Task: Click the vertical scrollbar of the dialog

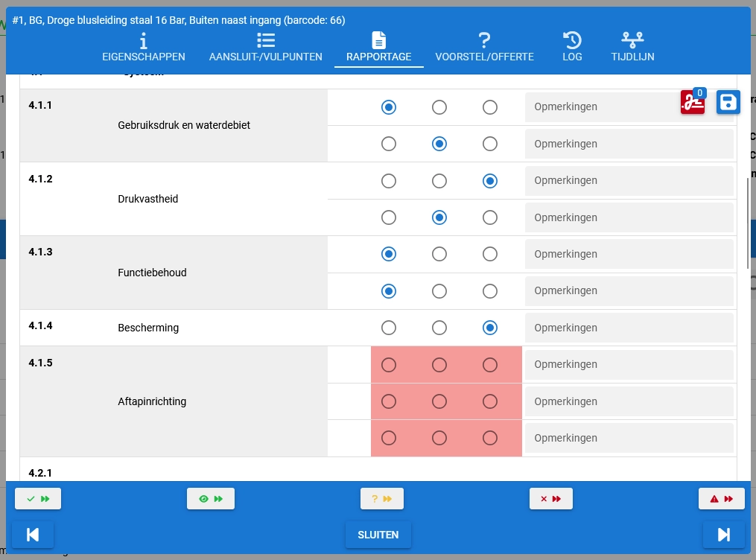Action: [x=748, y=223]
